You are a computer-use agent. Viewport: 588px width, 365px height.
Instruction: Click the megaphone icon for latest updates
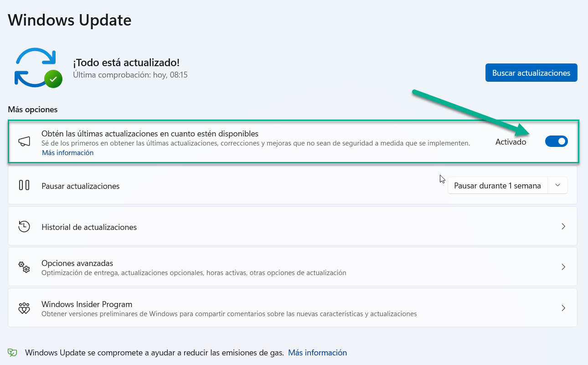(24, 142)
